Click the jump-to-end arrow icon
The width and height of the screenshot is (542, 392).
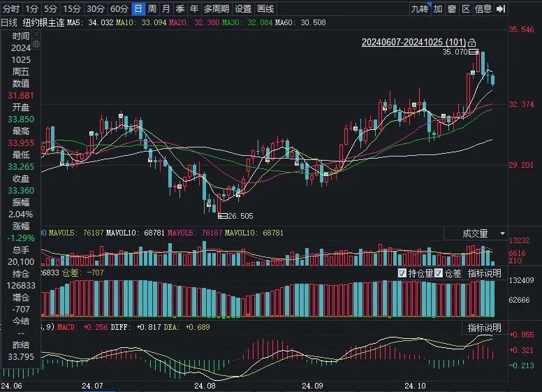click(501, 9)
